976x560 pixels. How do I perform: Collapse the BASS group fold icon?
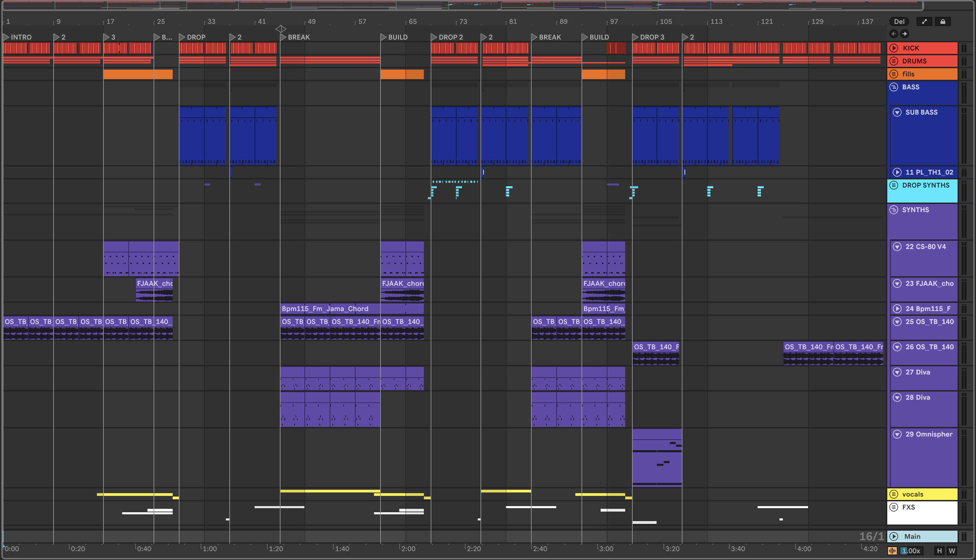894,87
